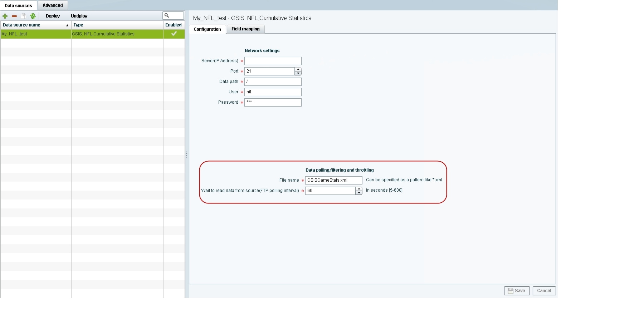Increase Port value with the up arrow
This screenshot has height=320, width=644.
(298, 69)
